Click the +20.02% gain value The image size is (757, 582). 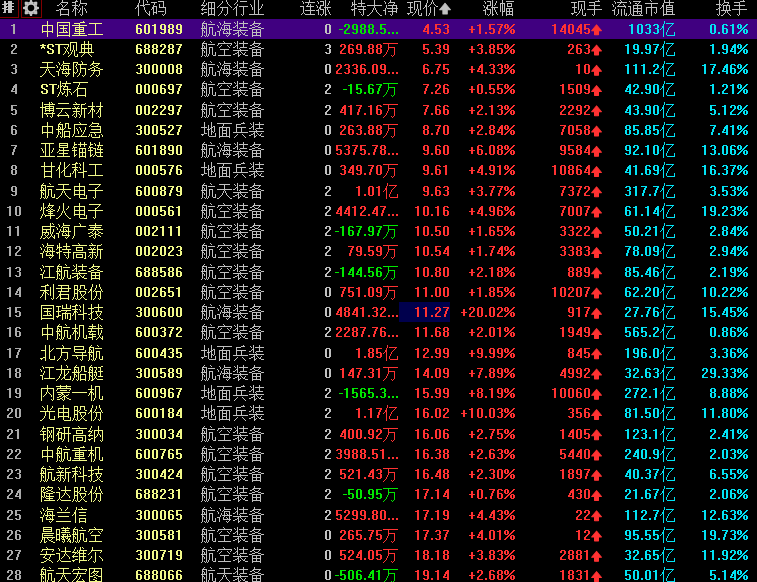(488, 313)
